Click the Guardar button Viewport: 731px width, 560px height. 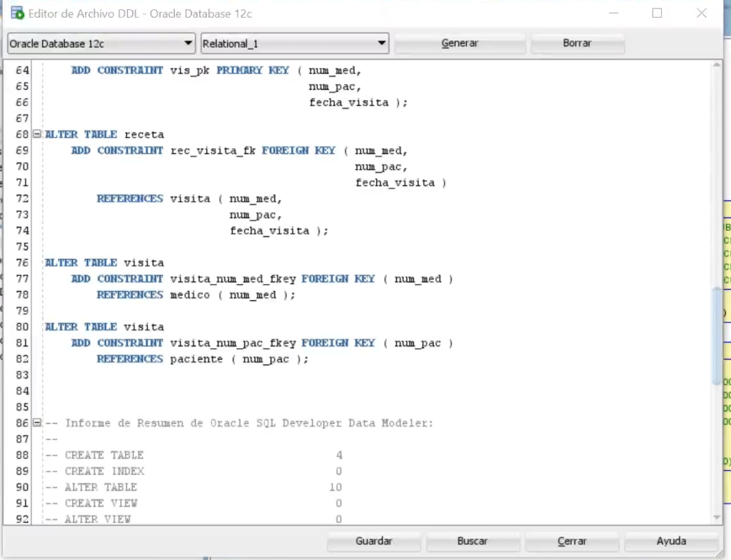point(374,541)
